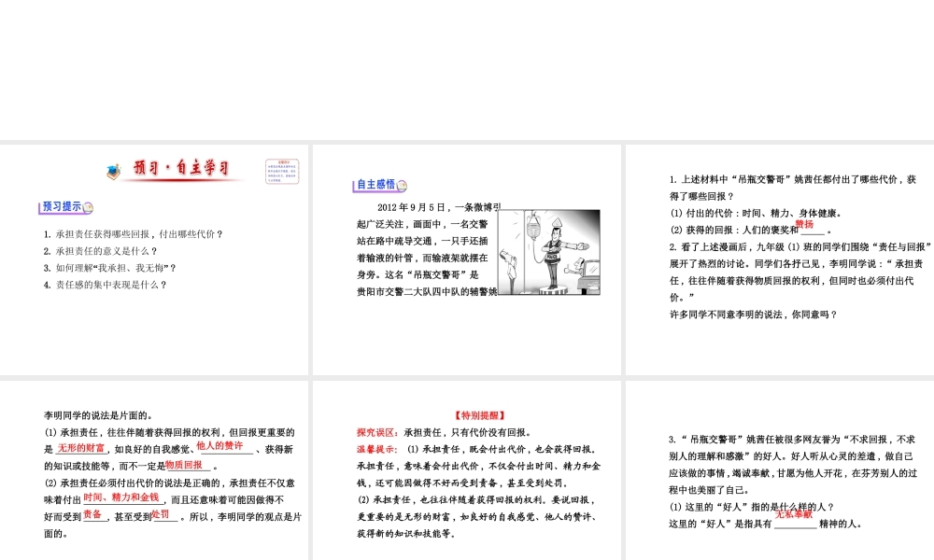Select the line (1) 付出的代价:时间、精力、身体健康
The height and width of the screenshot is (560, 934).
[756, 213]
